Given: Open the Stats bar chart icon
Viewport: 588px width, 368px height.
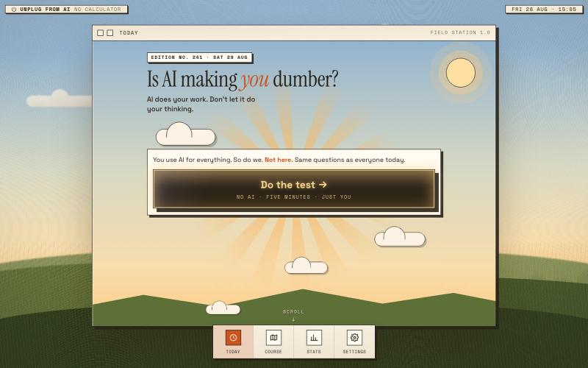Looking at the screenshot, I should 314,338.
